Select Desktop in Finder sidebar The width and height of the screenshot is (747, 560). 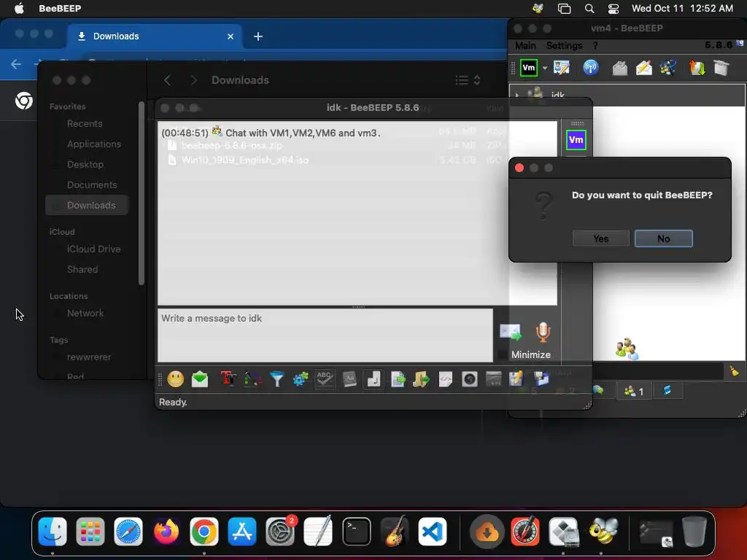point(85,165)
